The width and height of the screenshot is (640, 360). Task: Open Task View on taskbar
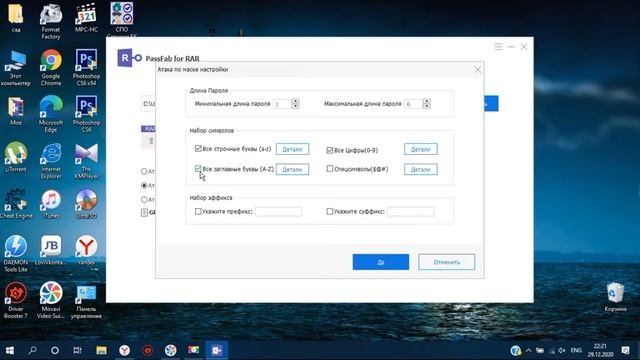77,350
